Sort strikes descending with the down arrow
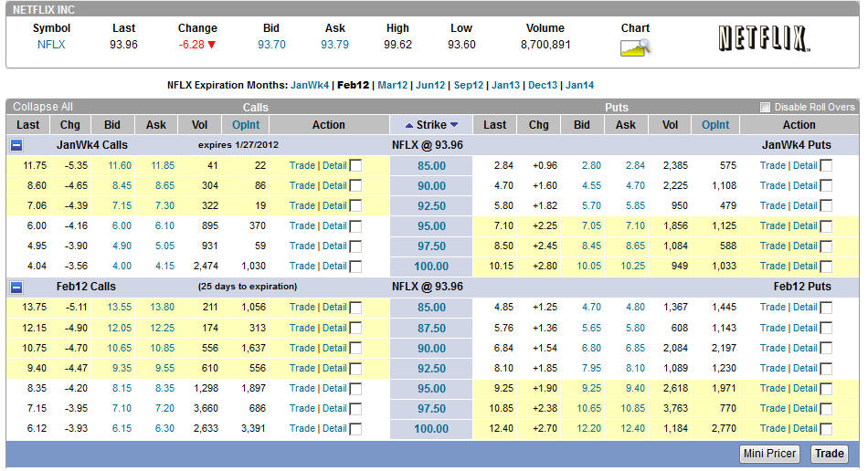 tap(454, 125)
